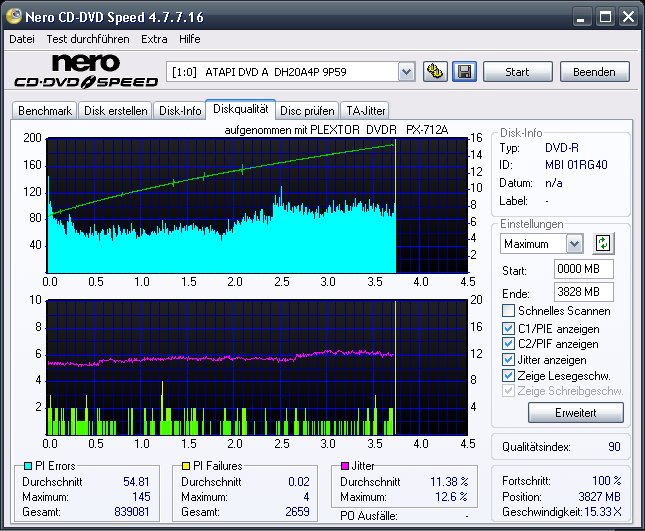The width and height of the screenshot is (645, 531).
Task: Click Jitter Maximum value 12.6 %
Action: pos(451,497)
